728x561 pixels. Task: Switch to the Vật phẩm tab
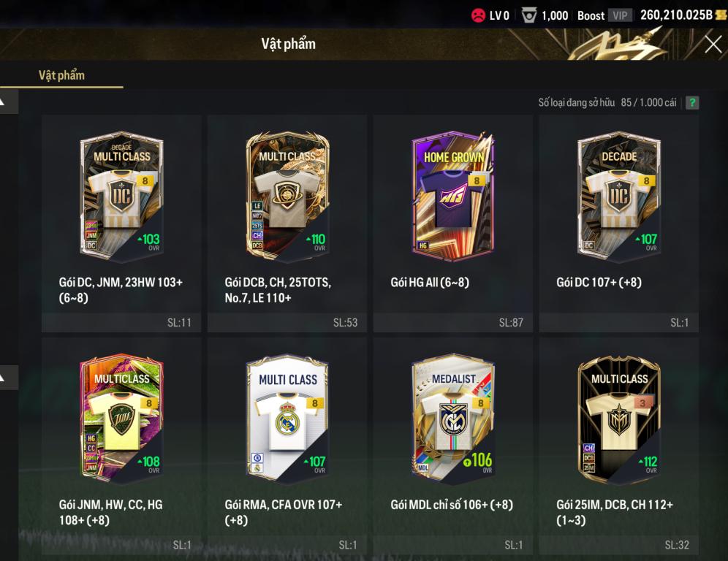(61, 75)
